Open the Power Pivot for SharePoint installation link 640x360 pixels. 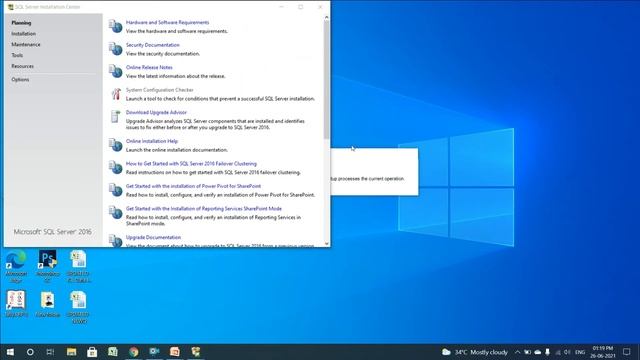pyautogui.click(x=193, y=186)
